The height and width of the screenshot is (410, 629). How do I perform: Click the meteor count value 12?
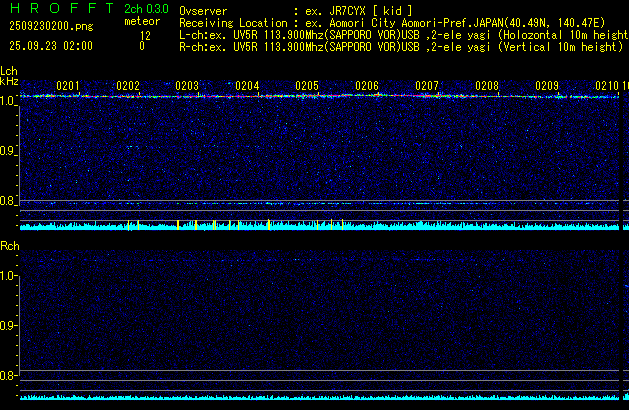pyautogui.click(x=144, y=34)
